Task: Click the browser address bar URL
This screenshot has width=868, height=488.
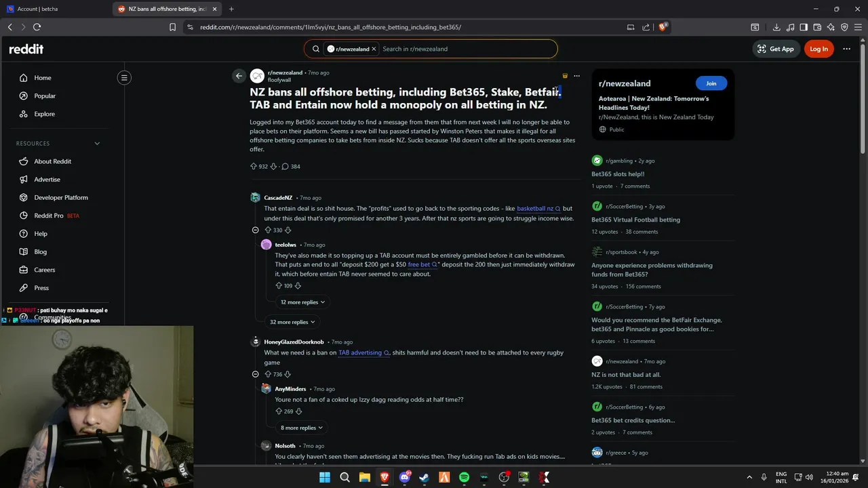Action: click(x=330, y=27)
